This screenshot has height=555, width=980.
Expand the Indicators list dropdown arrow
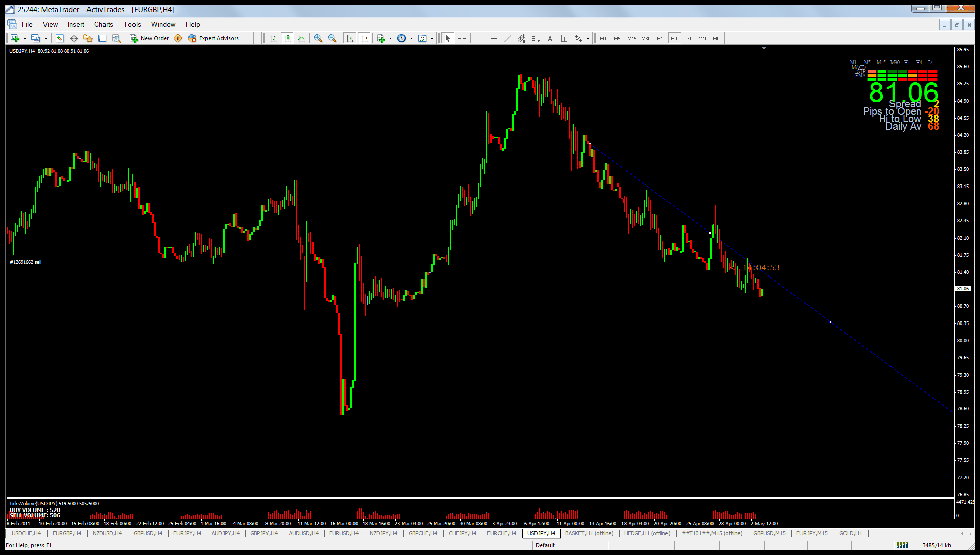click(390, 38)
